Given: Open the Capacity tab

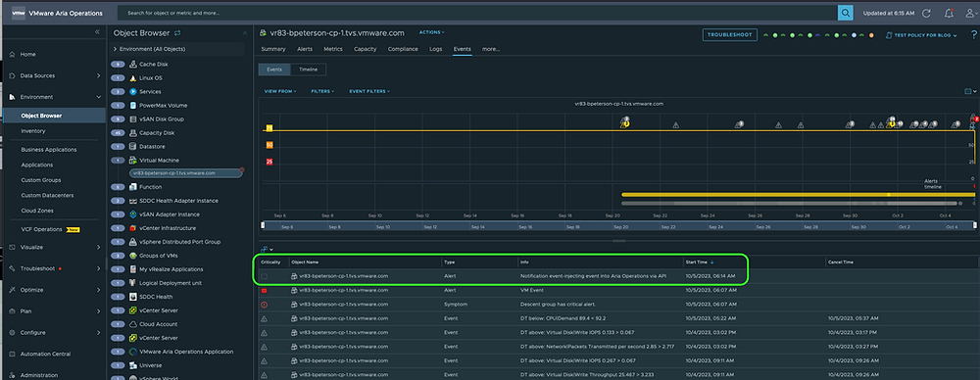Looking at the screenshot, I should (x=365, y=49).
